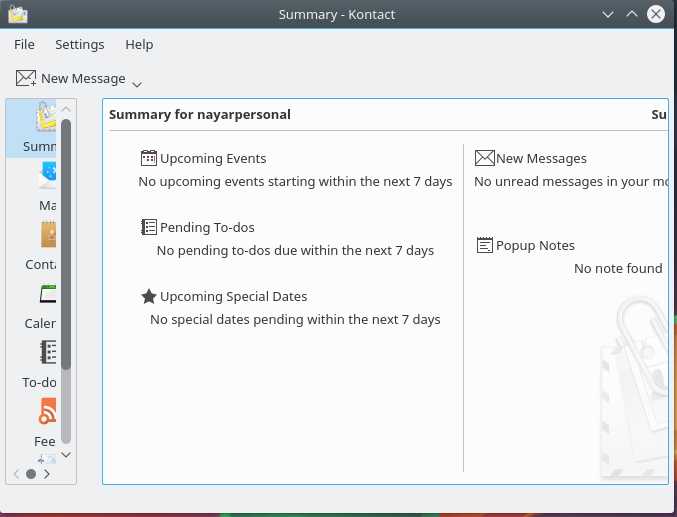The height and width of the screenshot is (517, 677).
Task: Click the New Messages envelope icon
Action: pyautogui.click(x=484, y=158)
